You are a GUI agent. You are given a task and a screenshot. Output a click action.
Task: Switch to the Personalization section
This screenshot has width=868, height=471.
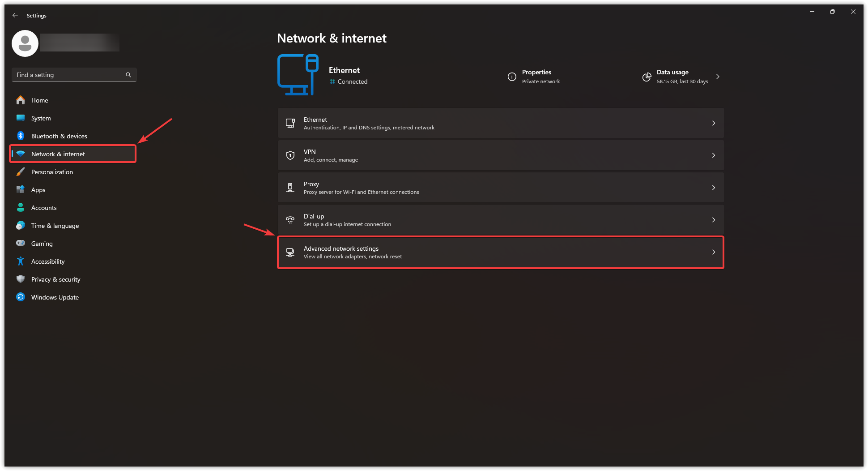pyautogui.click(x=52, y=171)
